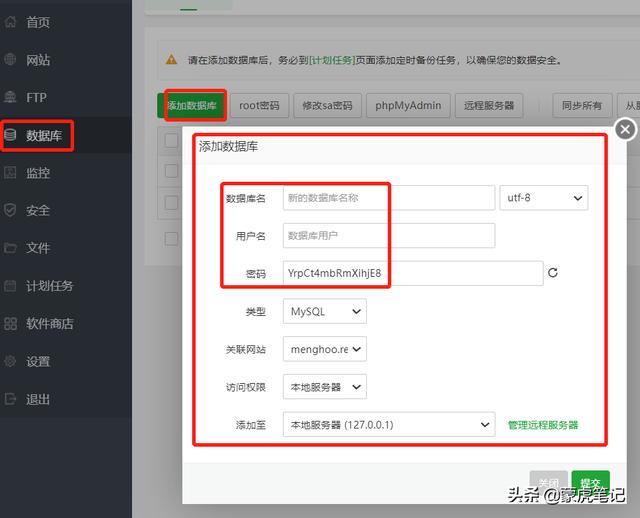Click the 管理远程服务器 link
The image size is (640, 518).
(542, 425)
